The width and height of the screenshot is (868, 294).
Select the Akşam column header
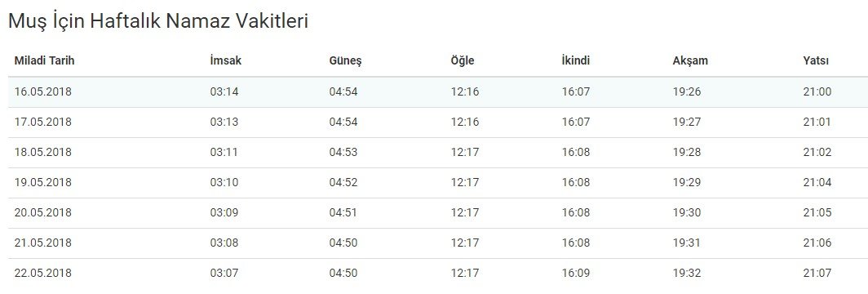pyautogui.click(x=690, y=61)
